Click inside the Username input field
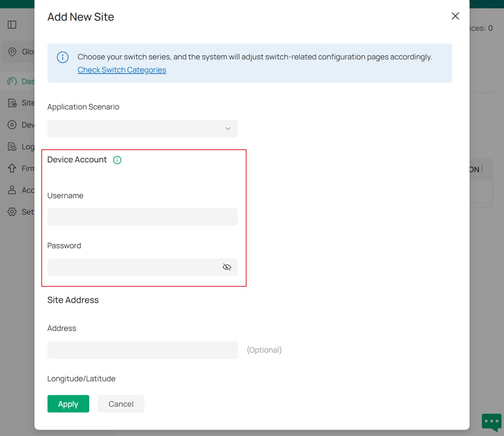This screenshot has height=436, width=504. tap(142, 217)
